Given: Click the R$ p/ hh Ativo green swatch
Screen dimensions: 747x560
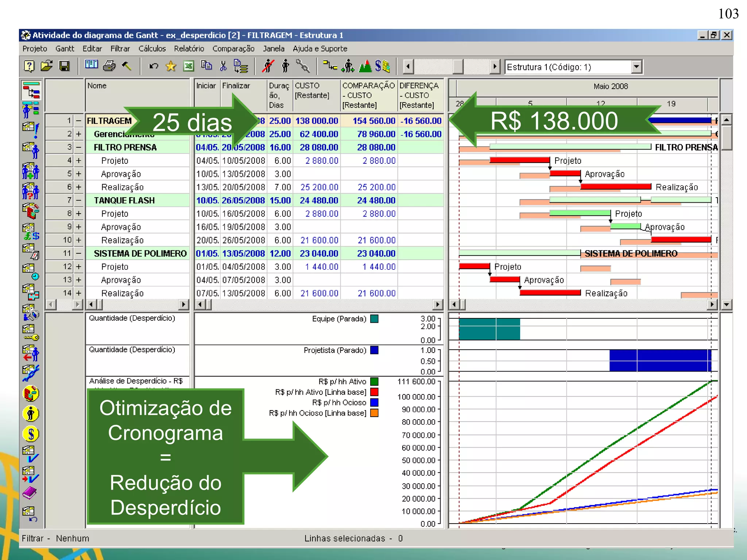Looking at the screenshot, I should pos(374,381).
